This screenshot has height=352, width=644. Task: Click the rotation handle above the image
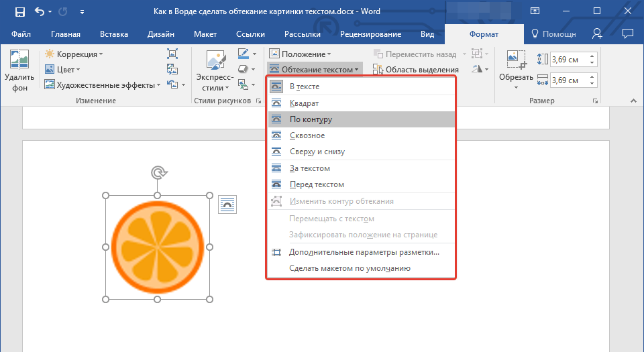[x=158, y=173]
